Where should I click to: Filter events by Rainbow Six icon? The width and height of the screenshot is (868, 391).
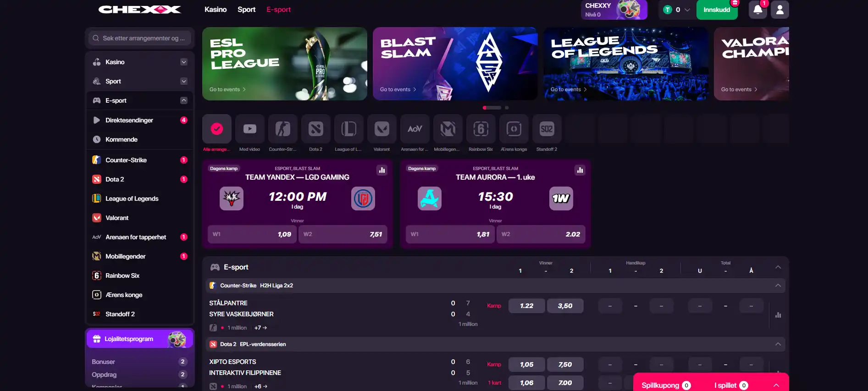[481, 129]
